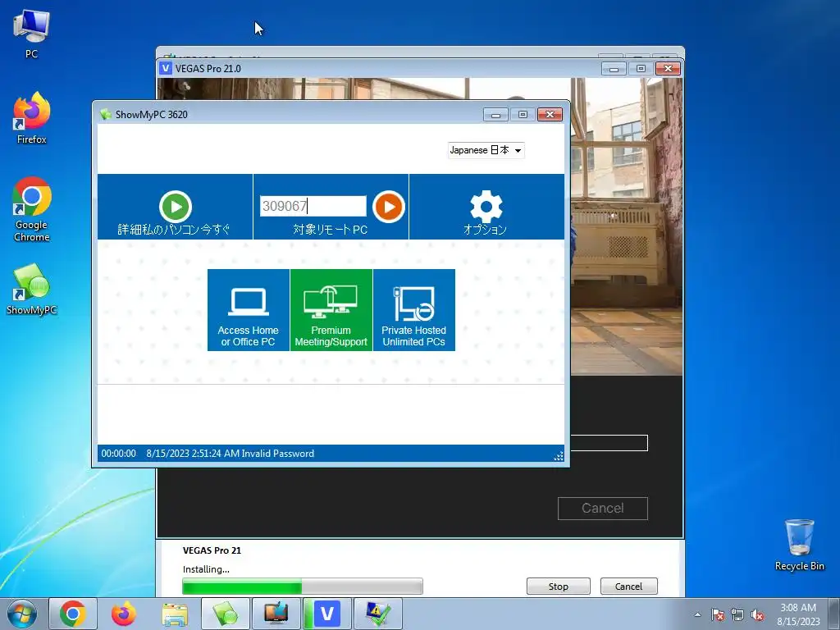This screenshot has height=630, width=840.
Task: Open the Recycle Bin
Action: point(799,545)
